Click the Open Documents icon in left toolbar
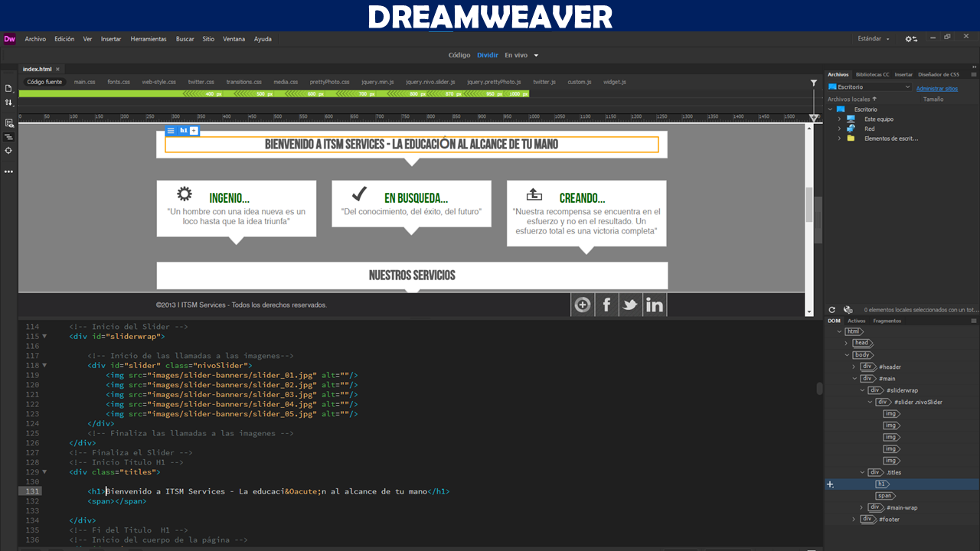 (x=8, y=88)
